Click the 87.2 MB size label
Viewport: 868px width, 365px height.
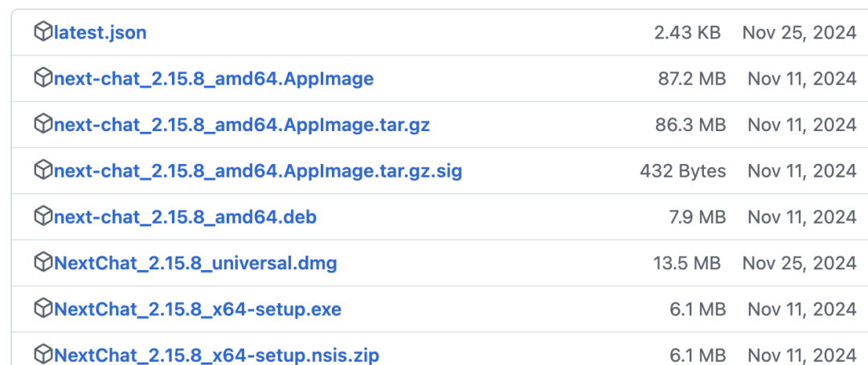(690, 79)
